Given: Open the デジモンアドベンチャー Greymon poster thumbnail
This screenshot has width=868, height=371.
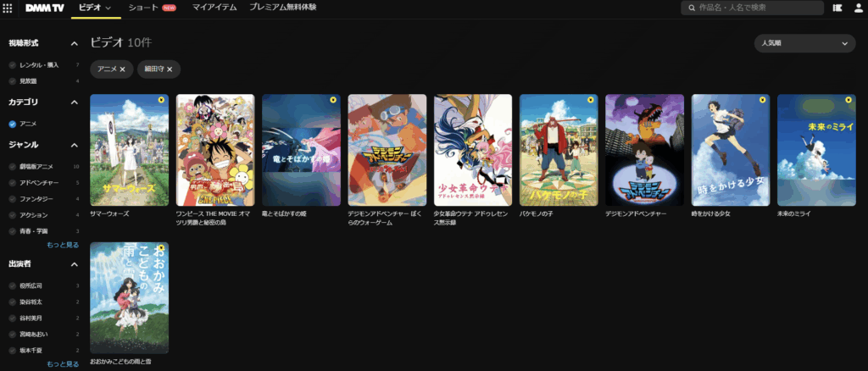Looking at the screenshot, I should (x=644, y=150).
